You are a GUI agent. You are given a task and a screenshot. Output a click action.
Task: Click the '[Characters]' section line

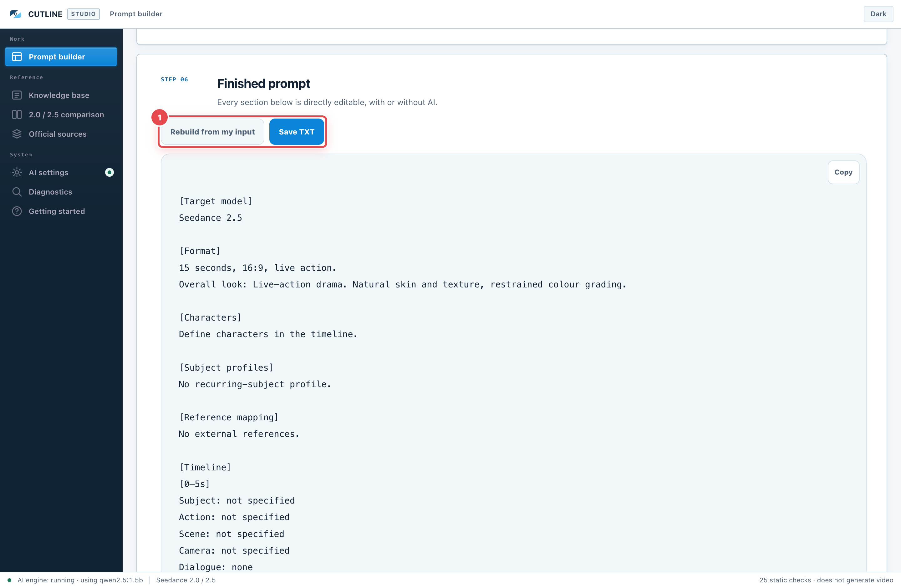(x=210, y=317)
